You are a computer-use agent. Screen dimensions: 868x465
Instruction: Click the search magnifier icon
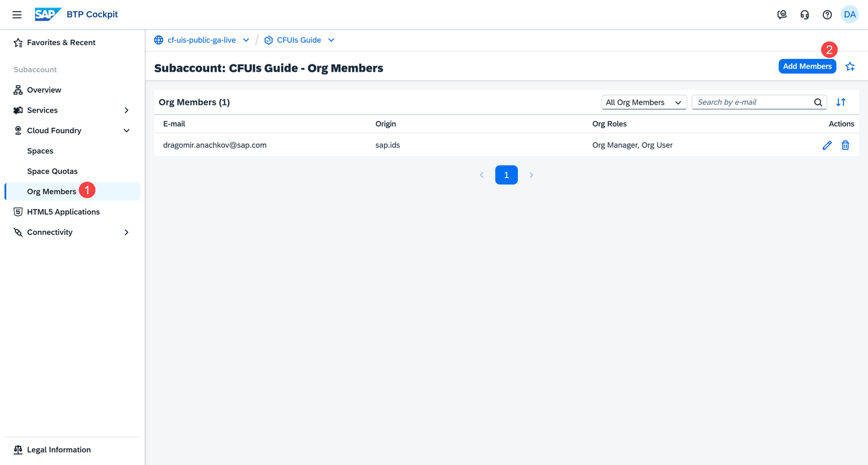pos(818,102)
